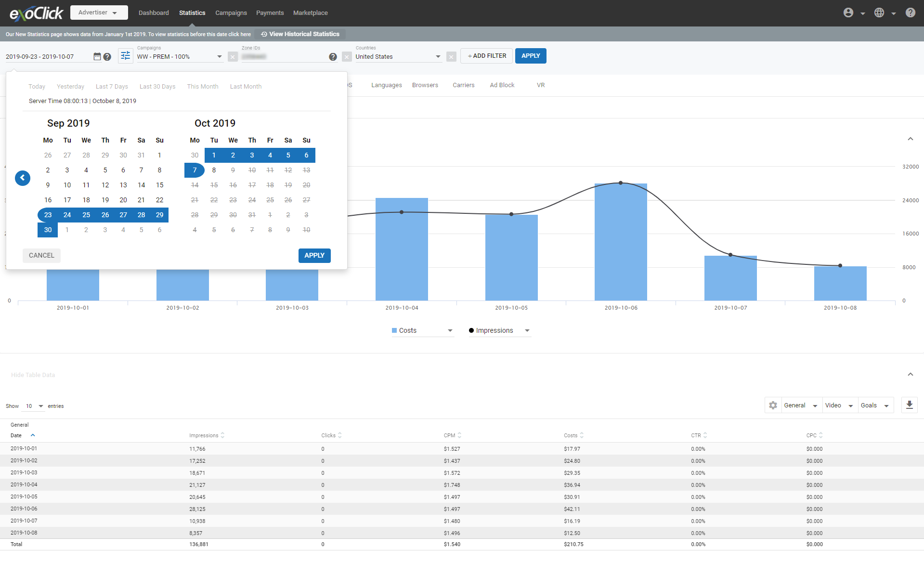The height and width of the screenshot is (562, 924).
Task: Click View Historical Statistics link
Action: pyautogui.click(x=300, y=34)
